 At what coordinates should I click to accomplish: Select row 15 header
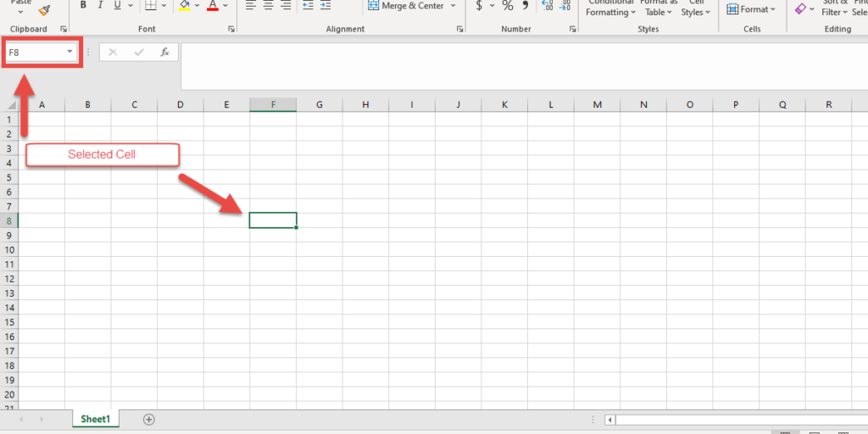tap(8, 322)
